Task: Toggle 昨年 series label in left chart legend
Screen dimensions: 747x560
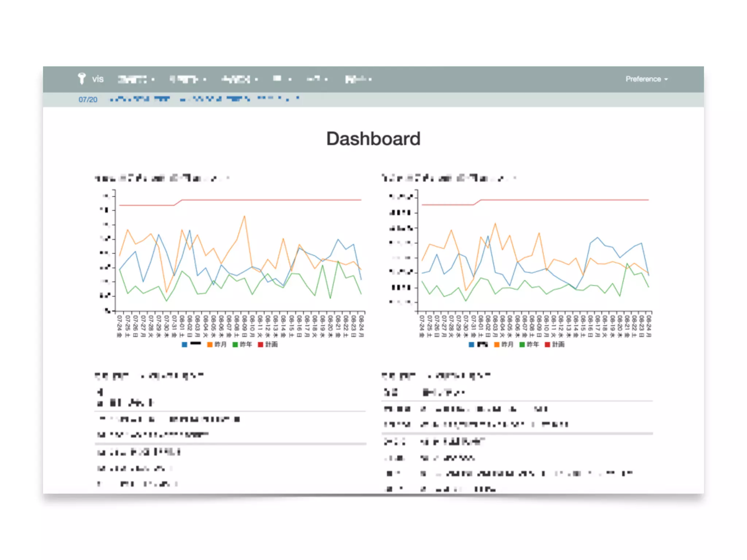Action: click(x=246, y=345)
